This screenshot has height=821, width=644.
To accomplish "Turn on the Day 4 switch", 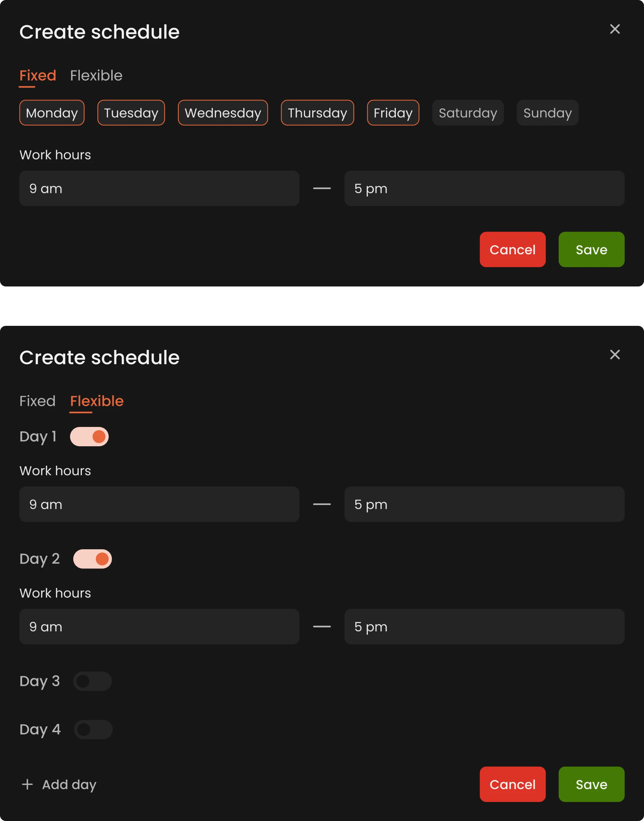I will [x=93, y=729].
